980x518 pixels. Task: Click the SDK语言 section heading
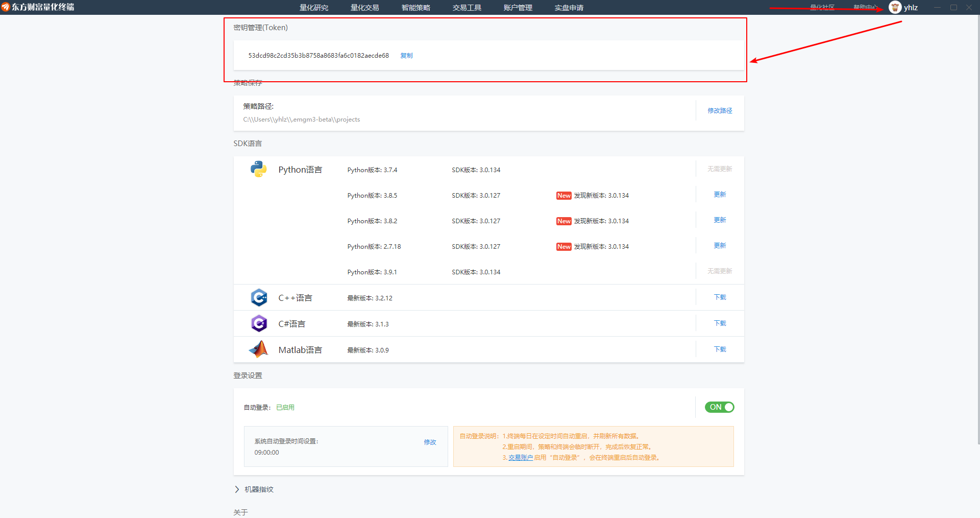coord(248,144)
